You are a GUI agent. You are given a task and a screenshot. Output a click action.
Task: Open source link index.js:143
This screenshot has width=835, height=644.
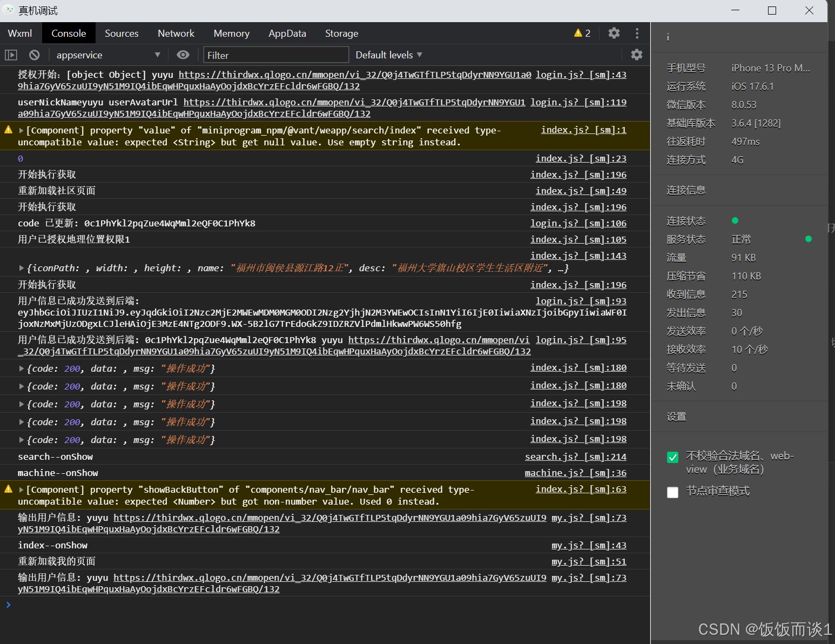(x=578, y=256)
